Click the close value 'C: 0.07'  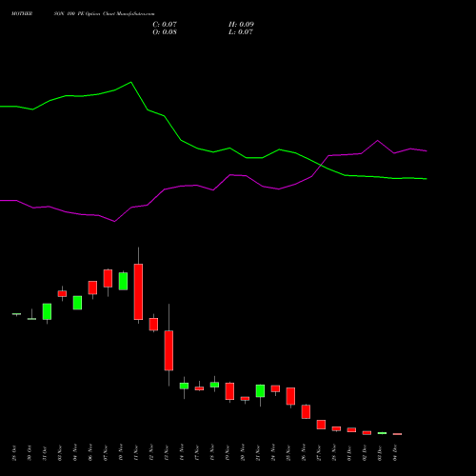coord(165,25)
